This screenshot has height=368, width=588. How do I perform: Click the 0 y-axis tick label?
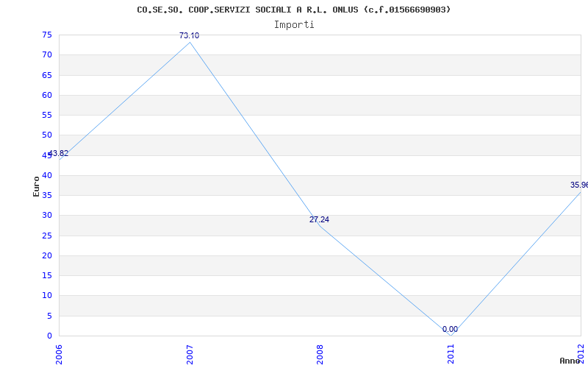49,336
